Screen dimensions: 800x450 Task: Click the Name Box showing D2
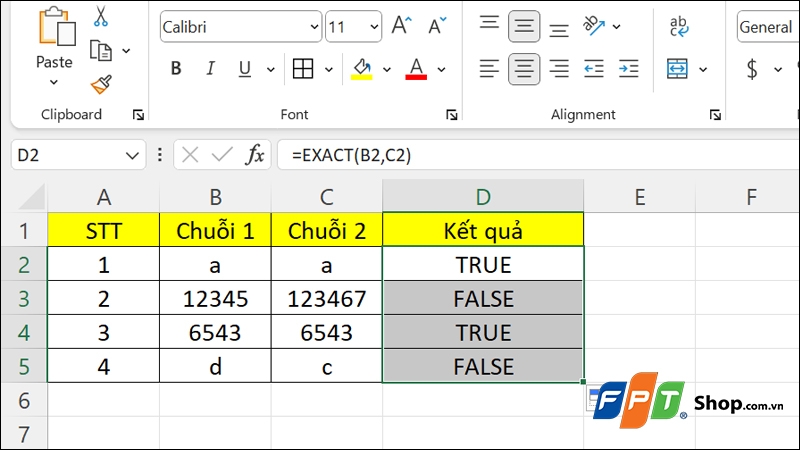(x=78, y=155)
